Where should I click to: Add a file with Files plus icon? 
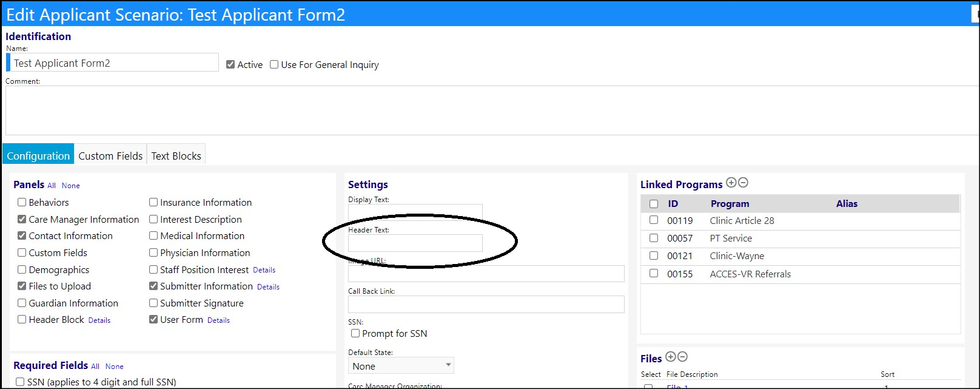coord(671,357)
